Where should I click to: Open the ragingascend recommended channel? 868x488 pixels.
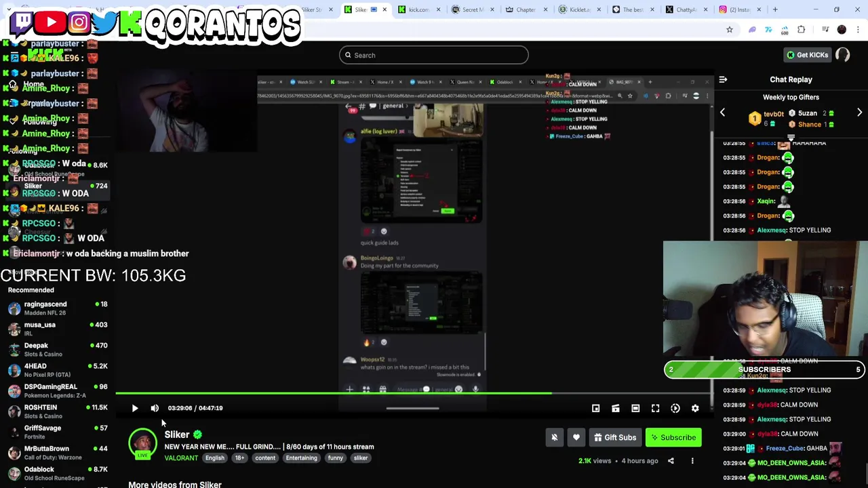click(x=58, y=308)
